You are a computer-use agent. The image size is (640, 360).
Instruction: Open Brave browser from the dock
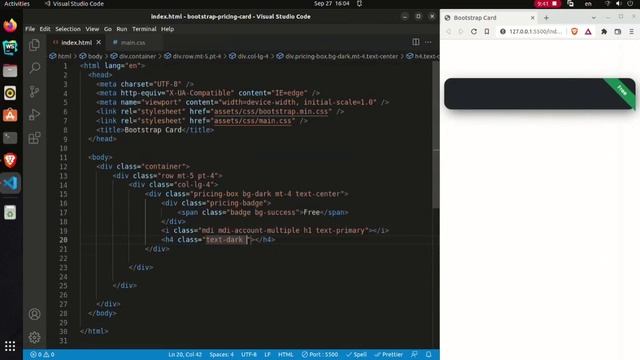click(10, 160)
